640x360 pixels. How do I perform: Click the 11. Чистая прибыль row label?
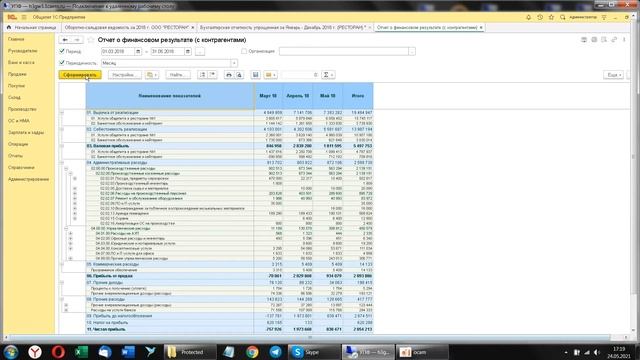(106, 329)
